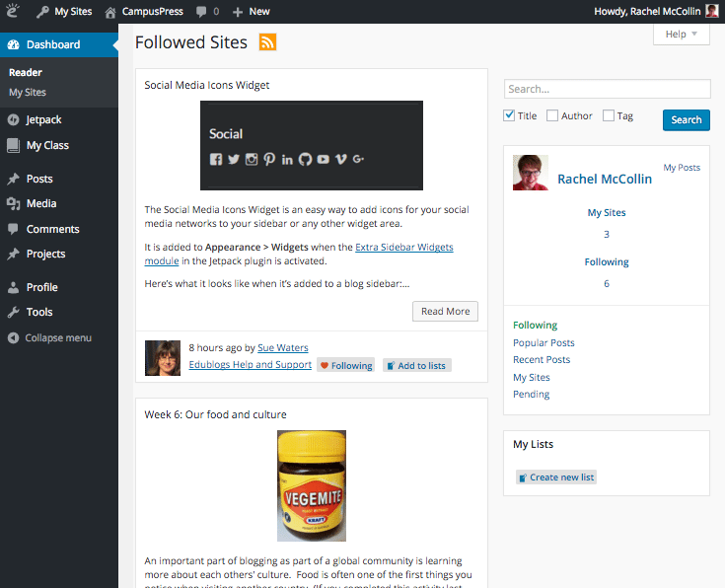Viewport: 725px width, 588px height.
Task: Toggle the Following heart button
Action: (x=346, y=365)
